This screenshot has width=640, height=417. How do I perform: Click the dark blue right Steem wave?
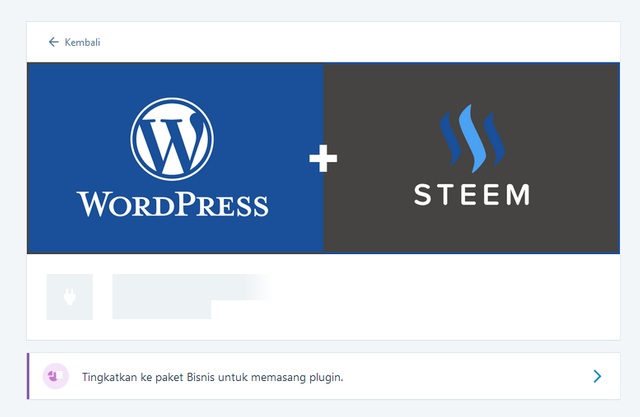[x=494, y=138]
